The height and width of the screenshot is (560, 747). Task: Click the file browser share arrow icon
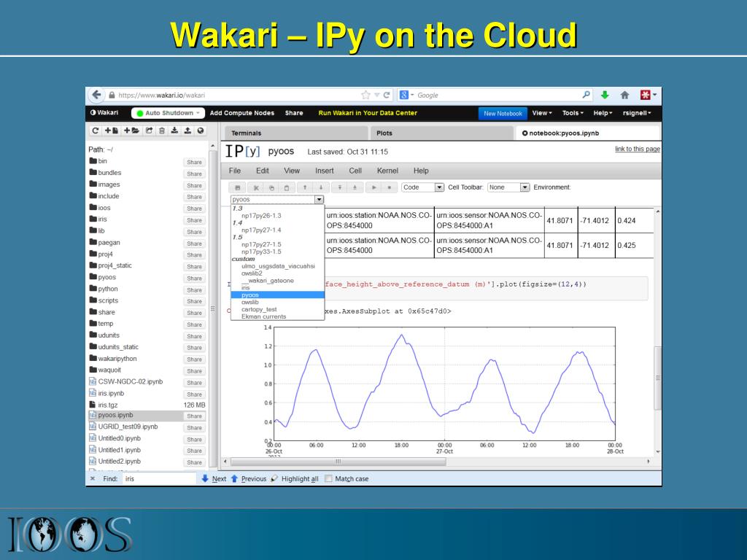point(149,131)
